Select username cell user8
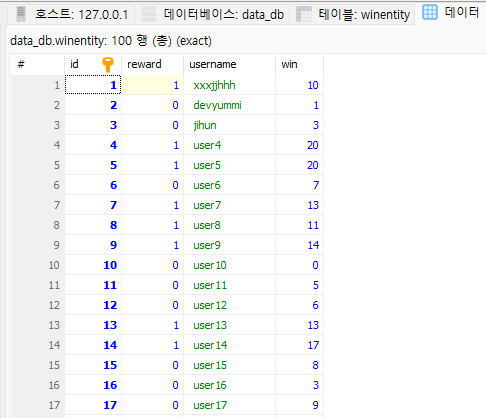This screenshot has height=418, width=486. tap(229, 225)
